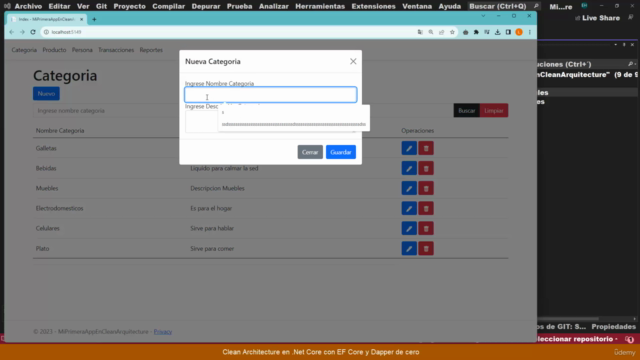Viewport: 640px width, 360px height.
Task: Select the 'Descripcion Muebles' description text
Action: (217, 188)
